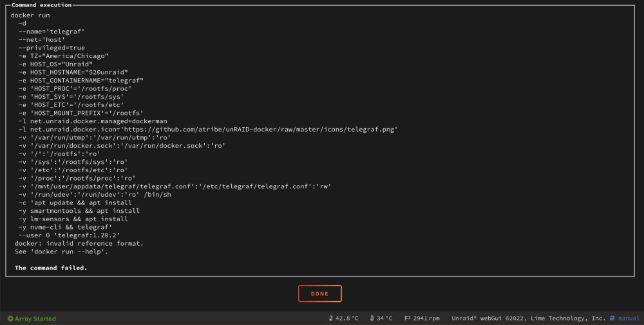Click the telegraf.conf volume mapping line
Screen dimensions: 644x325
(175, 186)
